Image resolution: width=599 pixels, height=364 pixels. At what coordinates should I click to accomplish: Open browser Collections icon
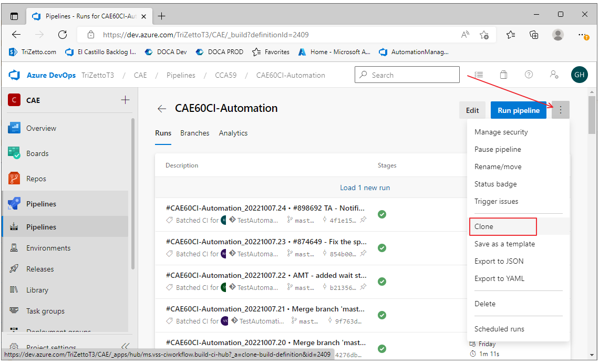534,35
